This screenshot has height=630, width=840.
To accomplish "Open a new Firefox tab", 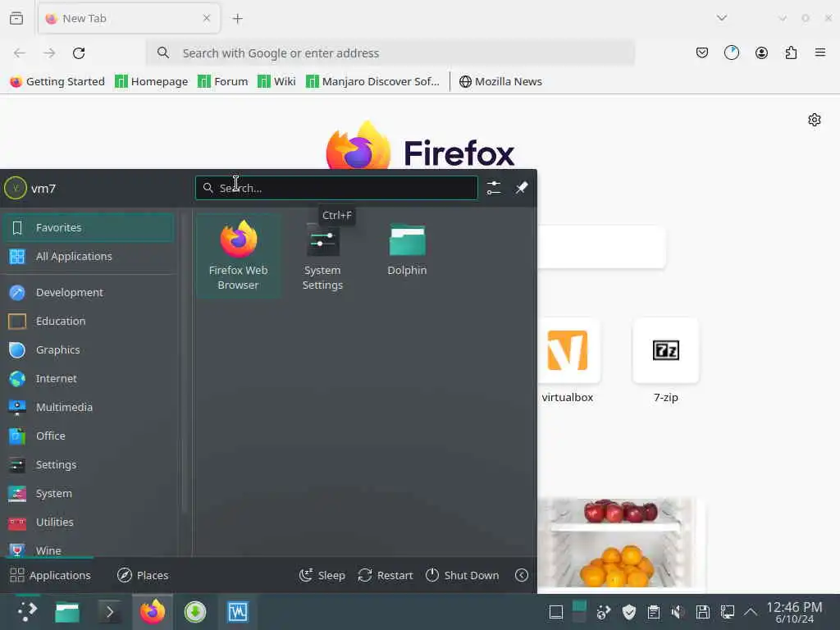I will [x=237, y=19].
